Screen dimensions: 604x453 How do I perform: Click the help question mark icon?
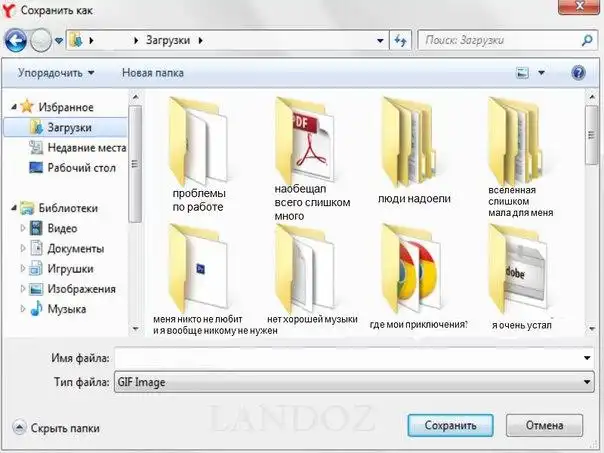coord(577,73)
